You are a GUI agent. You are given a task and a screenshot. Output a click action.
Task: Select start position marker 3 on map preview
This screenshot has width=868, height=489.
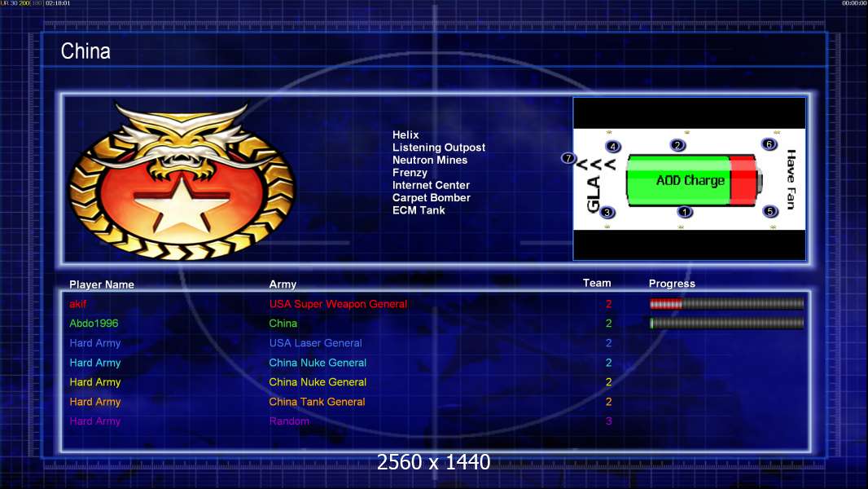607,212
